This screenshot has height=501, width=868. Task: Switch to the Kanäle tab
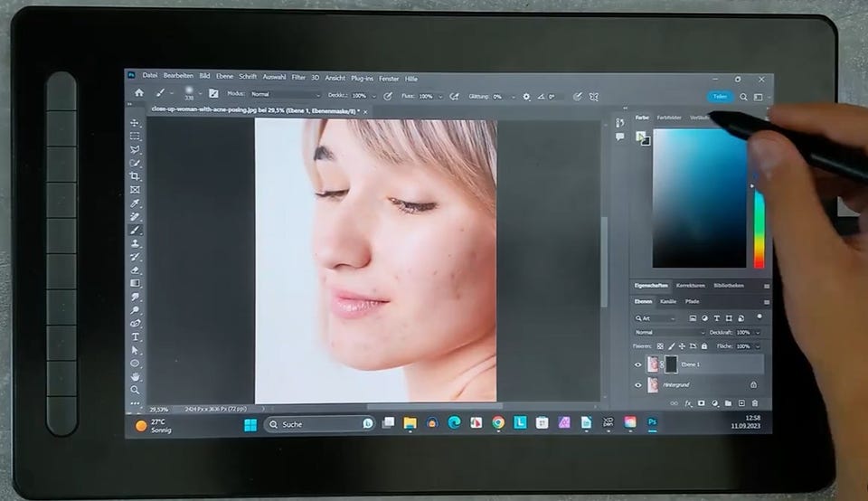click(668, 301)
